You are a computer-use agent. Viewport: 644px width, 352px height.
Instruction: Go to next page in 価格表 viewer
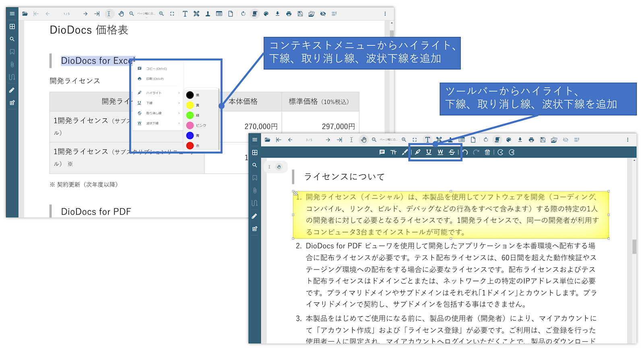point(85,14)
